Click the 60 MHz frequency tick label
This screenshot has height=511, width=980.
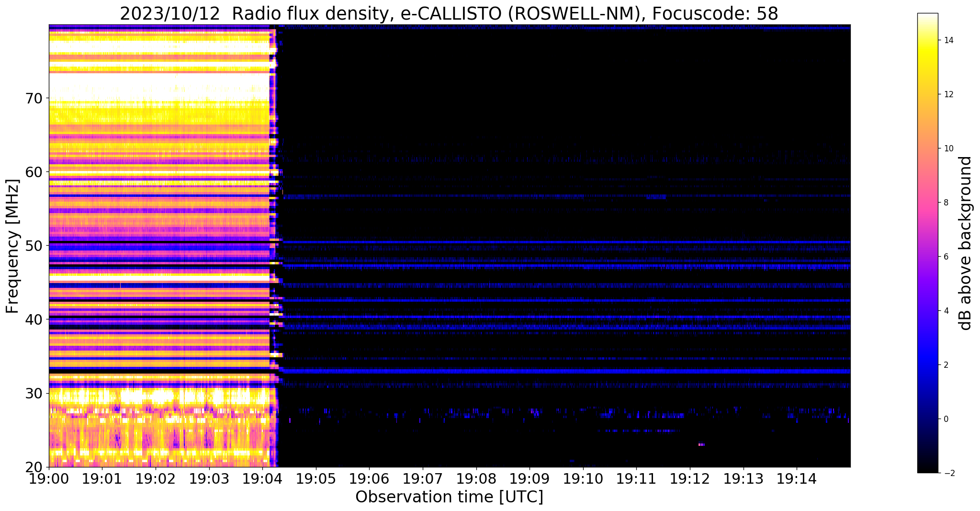pyautogui.click(x=34, y=171)
